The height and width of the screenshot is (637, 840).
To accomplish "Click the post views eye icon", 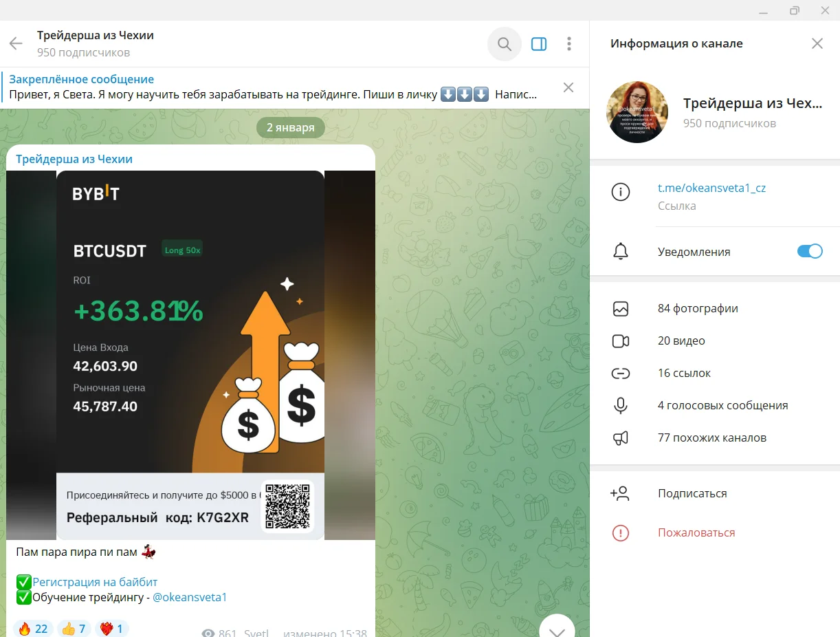I will coord(208,633).
